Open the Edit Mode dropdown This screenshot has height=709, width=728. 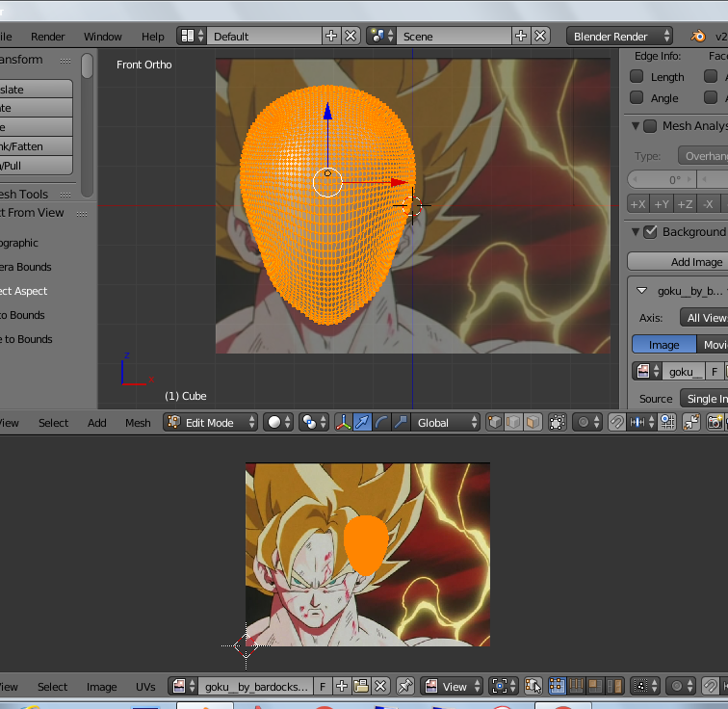coord(211,422)
